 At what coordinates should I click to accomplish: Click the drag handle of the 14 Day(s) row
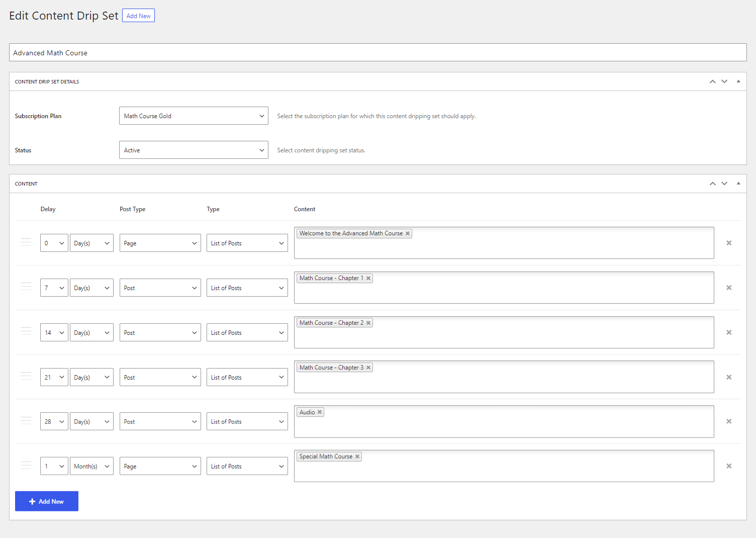pos(26,331)
